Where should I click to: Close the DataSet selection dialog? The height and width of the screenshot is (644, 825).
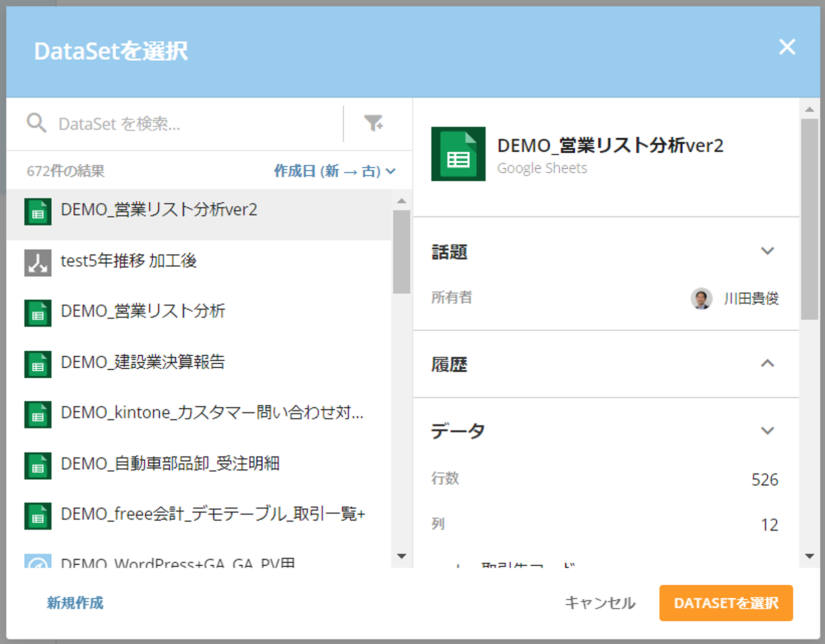coord(787,47)
